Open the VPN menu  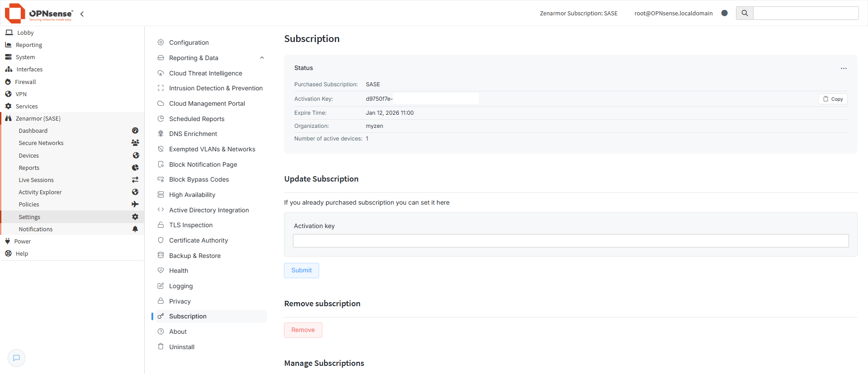click(21, 94)
